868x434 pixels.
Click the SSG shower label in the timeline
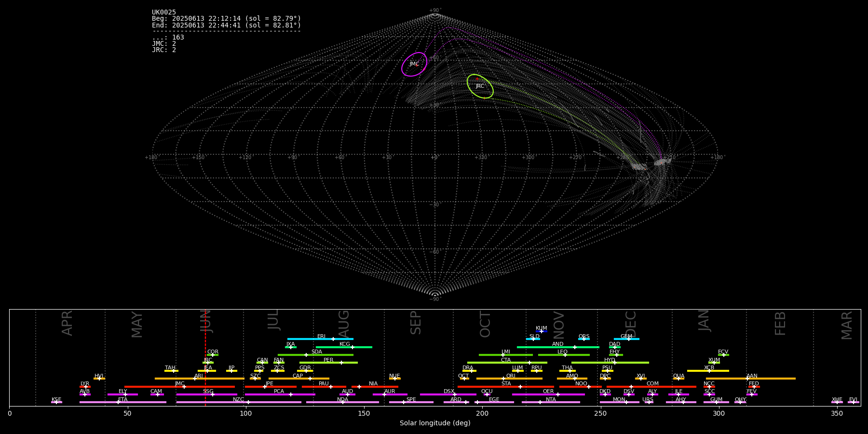click(208, 392)
